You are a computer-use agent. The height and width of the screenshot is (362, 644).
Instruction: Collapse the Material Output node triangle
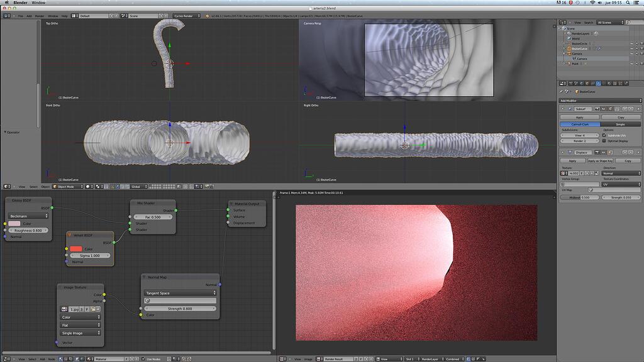(x=231, y=204)
